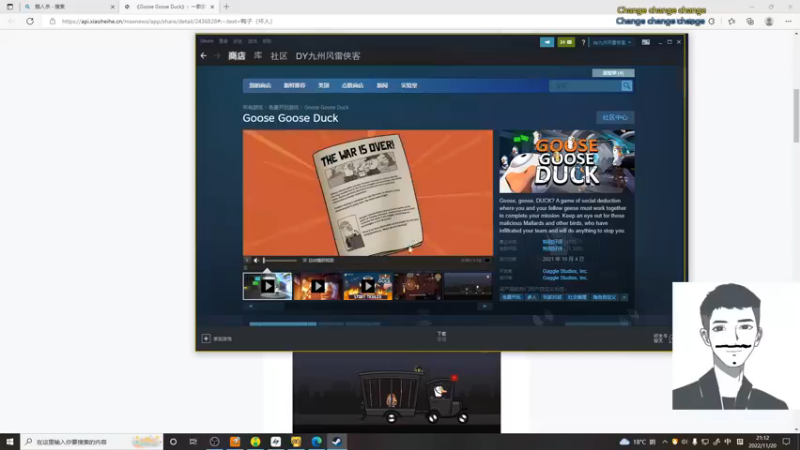Click the 多人 multiplayer tag

(x=532, y=297)
